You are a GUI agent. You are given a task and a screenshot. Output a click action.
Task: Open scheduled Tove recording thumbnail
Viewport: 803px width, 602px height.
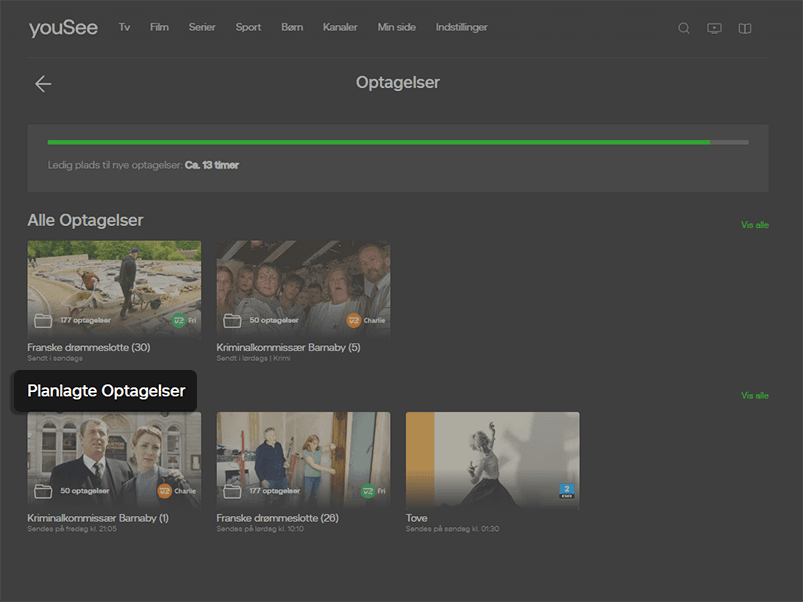[492, 460]
